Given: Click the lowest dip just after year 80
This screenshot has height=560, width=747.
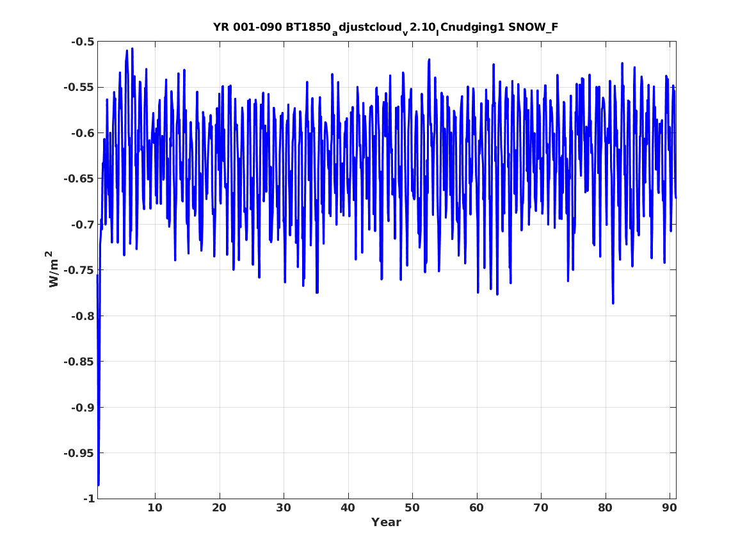Looking at the screenshot, I should (x=613, y=302).
